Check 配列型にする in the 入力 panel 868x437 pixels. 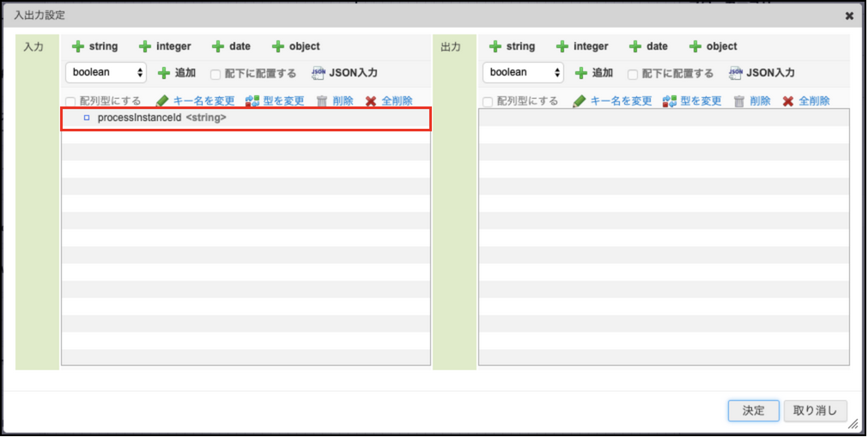(x=70, y=102)
